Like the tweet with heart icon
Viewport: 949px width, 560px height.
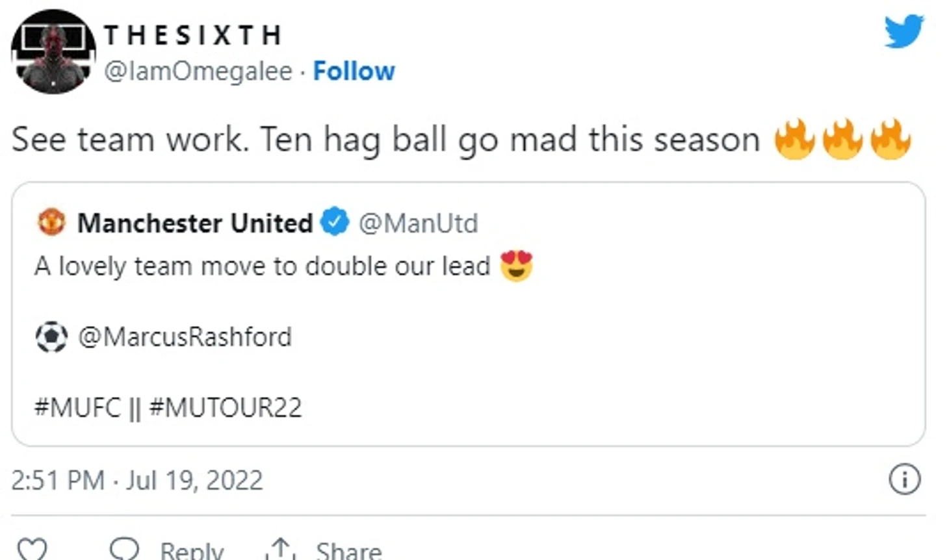pos(31,550)
